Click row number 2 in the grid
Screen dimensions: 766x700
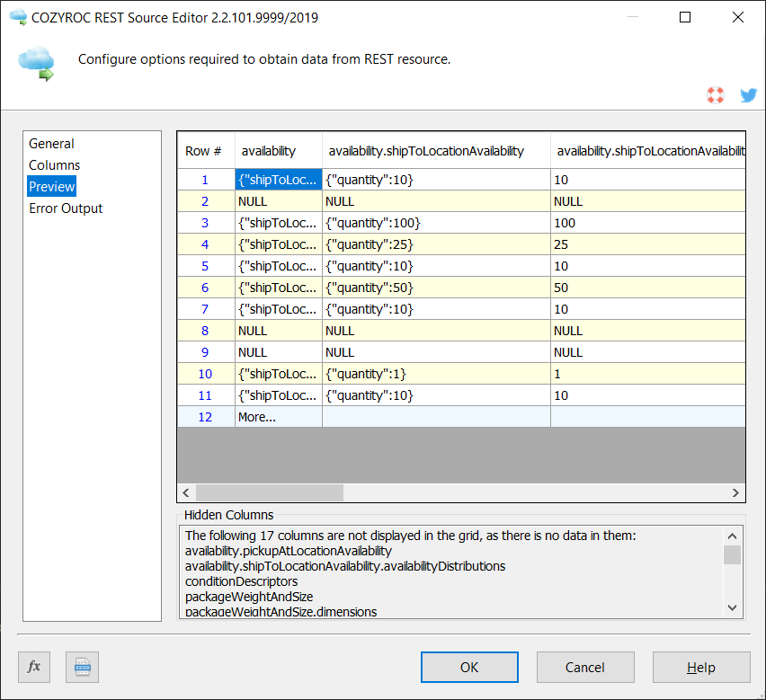(x=206, y=201)
